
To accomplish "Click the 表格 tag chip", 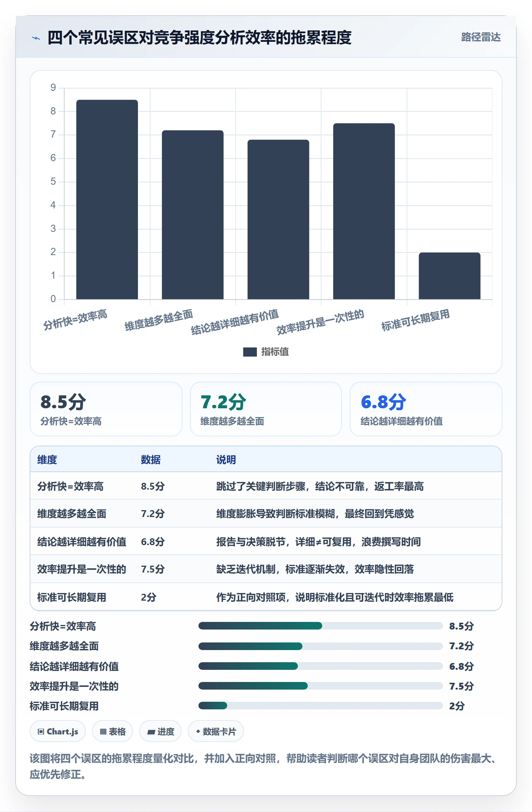I will click(112, 731).
